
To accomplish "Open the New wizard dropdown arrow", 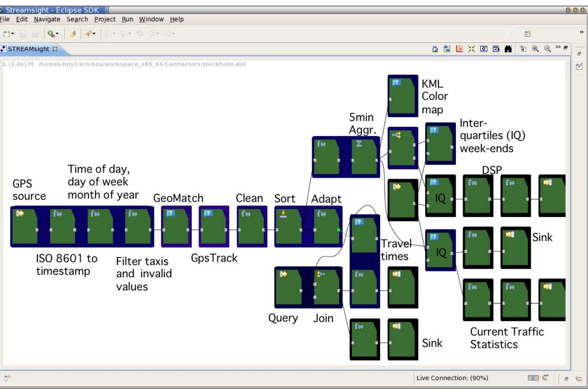I will pyautogui.click(x=13, y=34).
